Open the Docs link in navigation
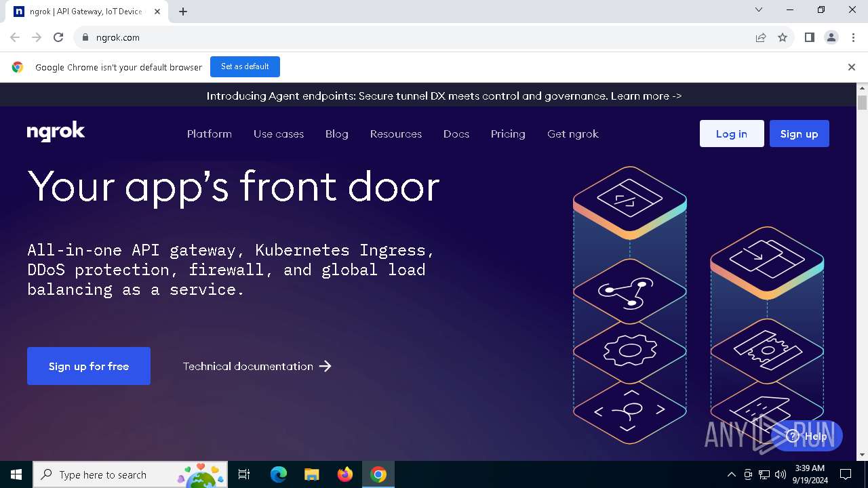868x488 pixels. pyautogui.click(x=456, y=134)
